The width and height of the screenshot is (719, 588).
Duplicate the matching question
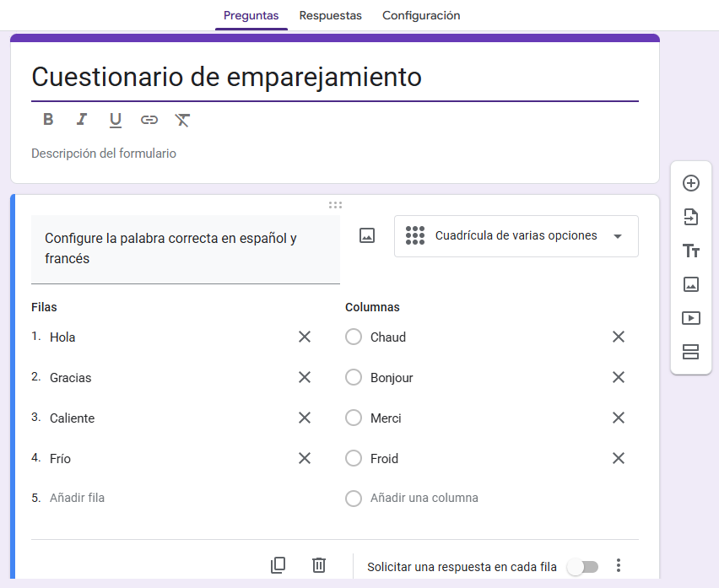(278, 565)
